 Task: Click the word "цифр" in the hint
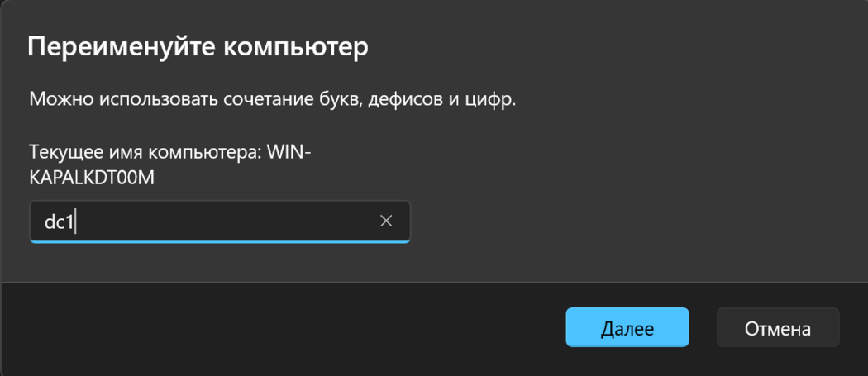point(494,100)
